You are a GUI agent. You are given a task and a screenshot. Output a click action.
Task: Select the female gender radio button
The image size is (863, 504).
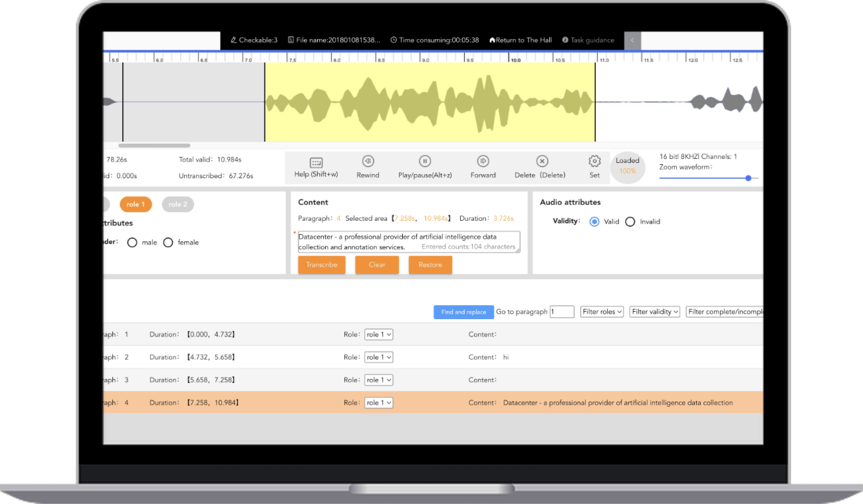(168, 243)
